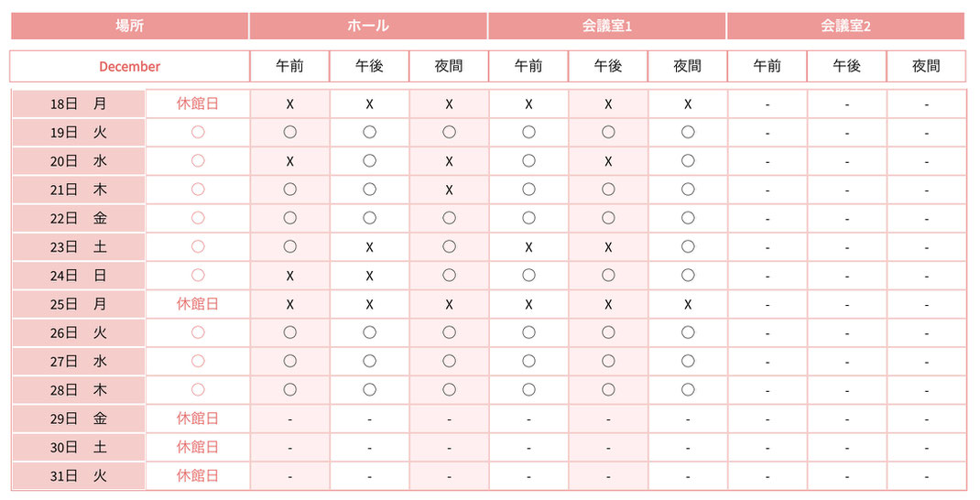
Task: Click the pink open-day circle for 27日
Action: coord(198,361)
